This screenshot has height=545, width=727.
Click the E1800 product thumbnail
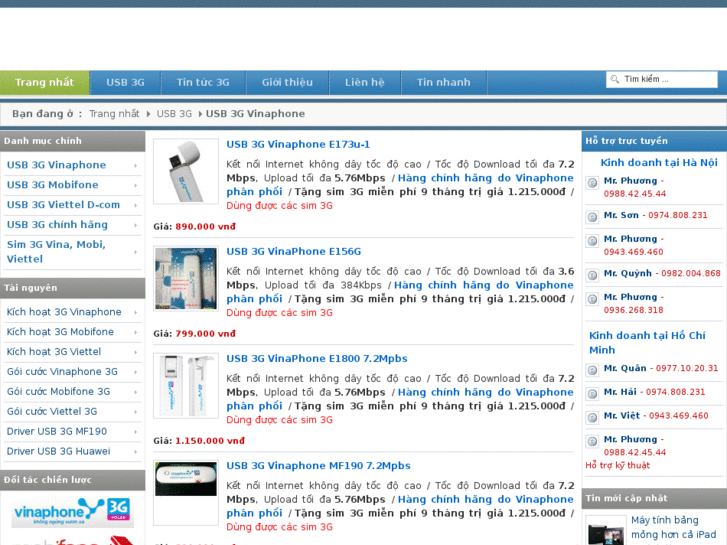pyautogui.click(x=186, y=385)
